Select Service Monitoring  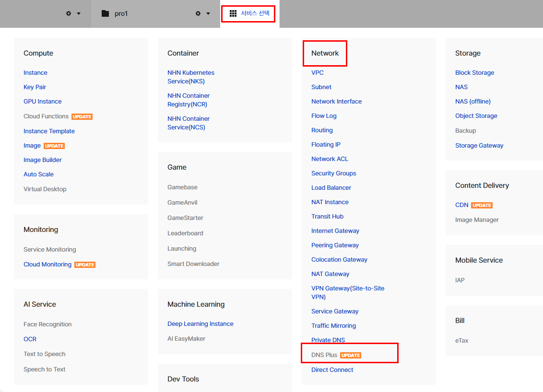50,250
